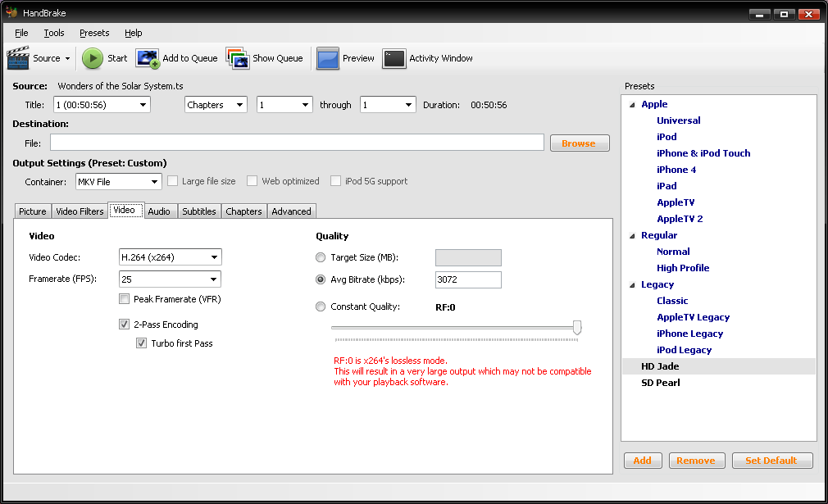
Task: Select the Constant Quality radio button
Action: tap(321, 306)
